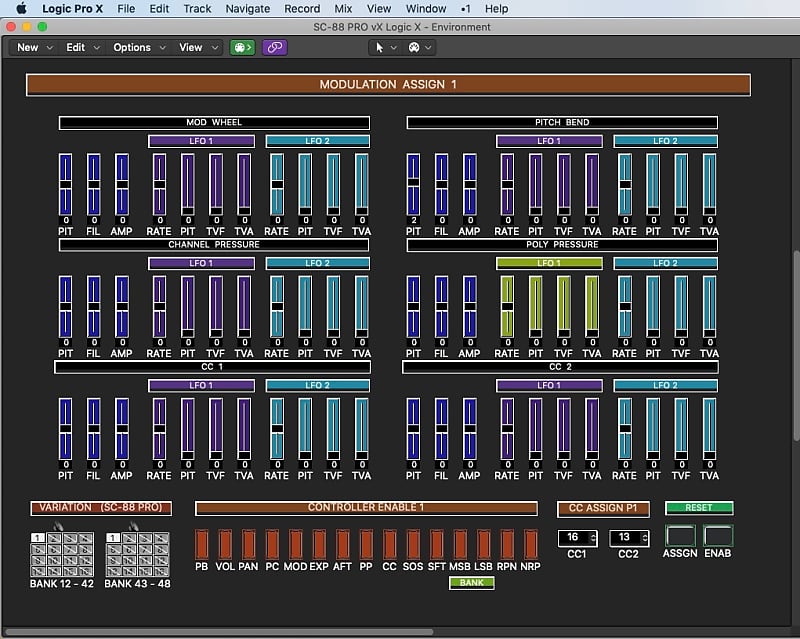The width and height of the screenshot is (800, 639).
Task: Open the Apple menu
Action: point(21,8)
